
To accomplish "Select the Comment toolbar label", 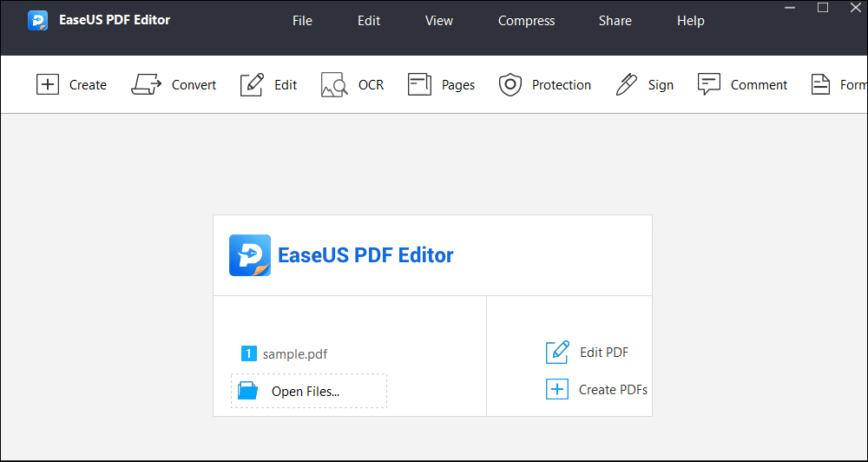I will click(x=759, y=85).
